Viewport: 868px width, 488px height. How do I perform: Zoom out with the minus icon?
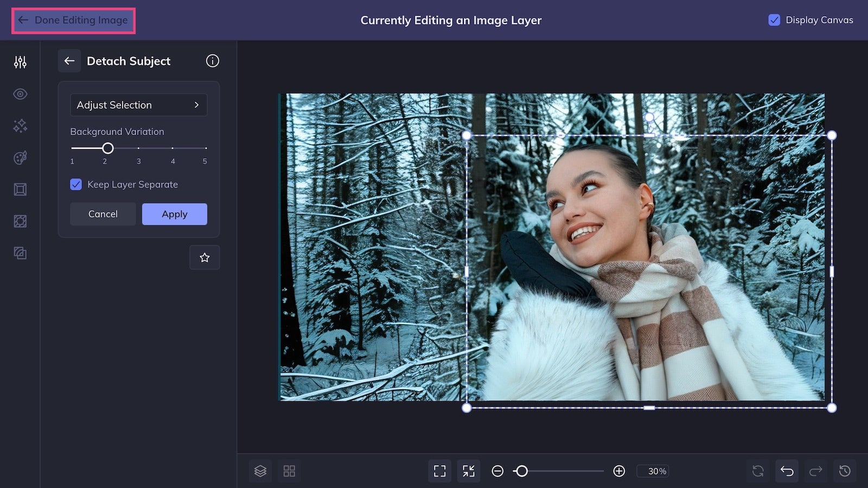click(497, 471)
